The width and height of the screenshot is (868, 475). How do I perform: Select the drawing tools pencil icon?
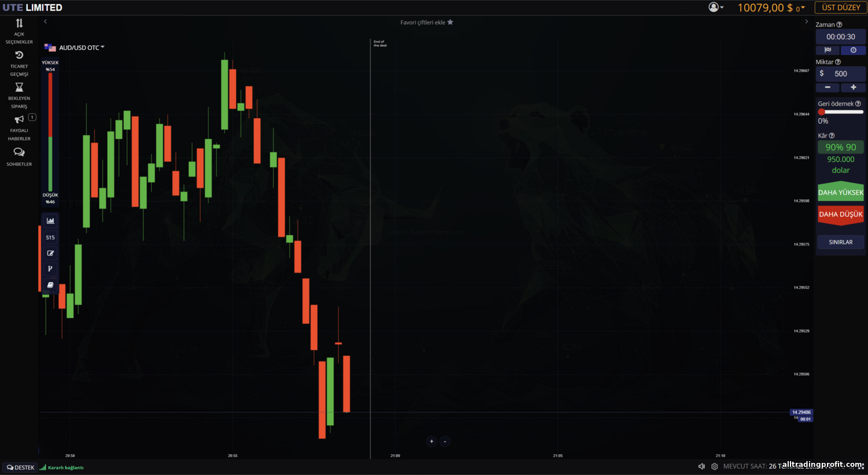(x=50, y=253)
